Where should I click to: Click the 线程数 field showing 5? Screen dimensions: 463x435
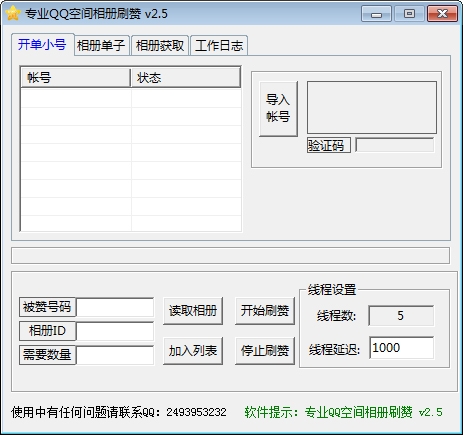pos(401,315)
